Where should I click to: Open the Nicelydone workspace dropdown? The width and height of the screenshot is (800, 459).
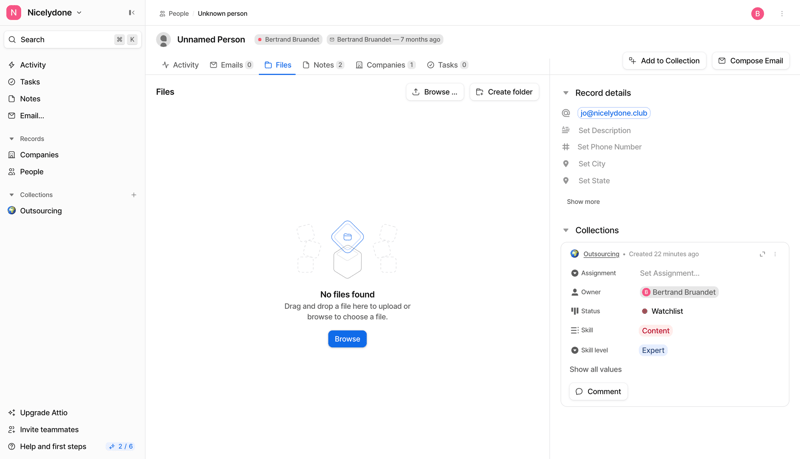click(55, 13)
